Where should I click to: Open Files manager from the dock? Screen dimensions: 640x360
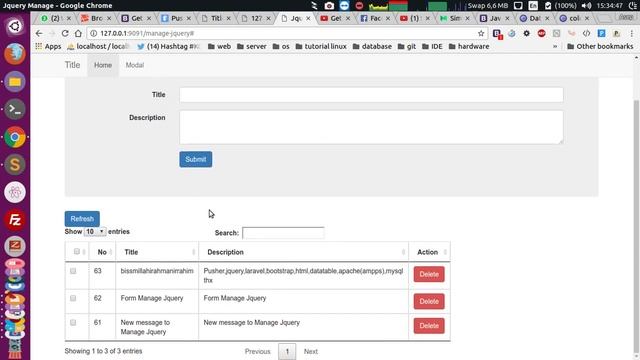tap(15, 82)
